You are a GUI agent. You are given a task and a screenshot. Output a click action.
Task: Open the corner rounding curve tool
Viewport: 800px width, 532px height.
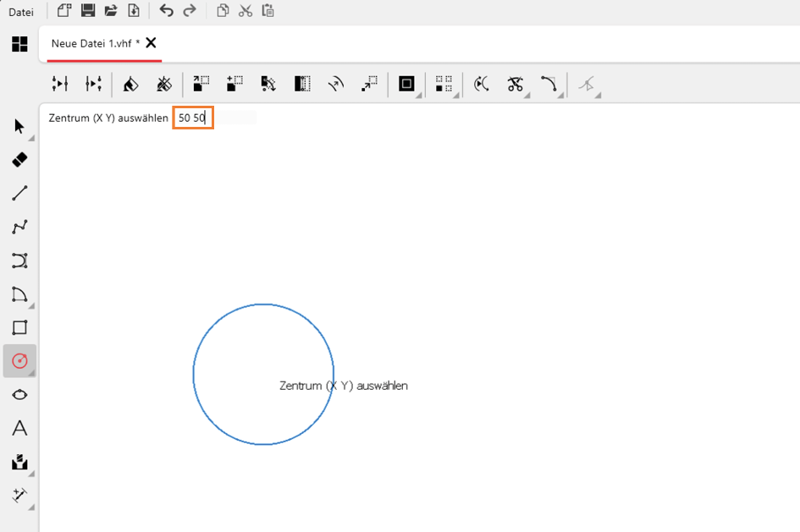[549, 84]
